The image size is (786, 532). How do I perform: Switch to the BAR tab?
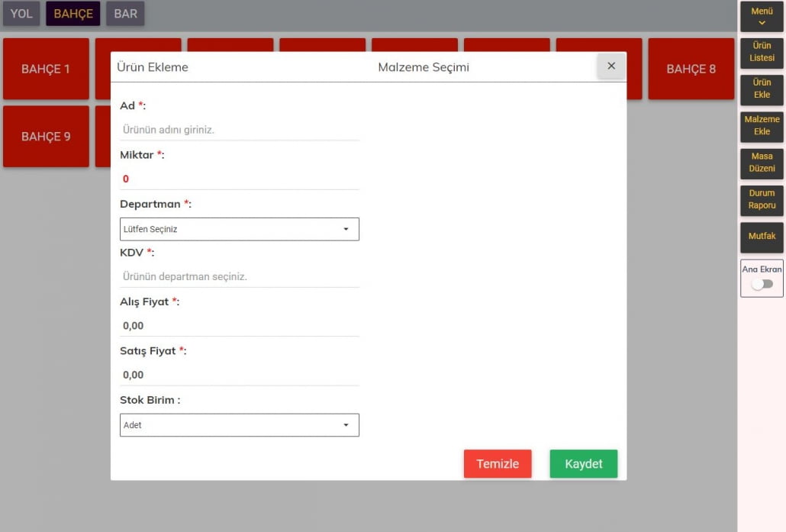point(125,14)
